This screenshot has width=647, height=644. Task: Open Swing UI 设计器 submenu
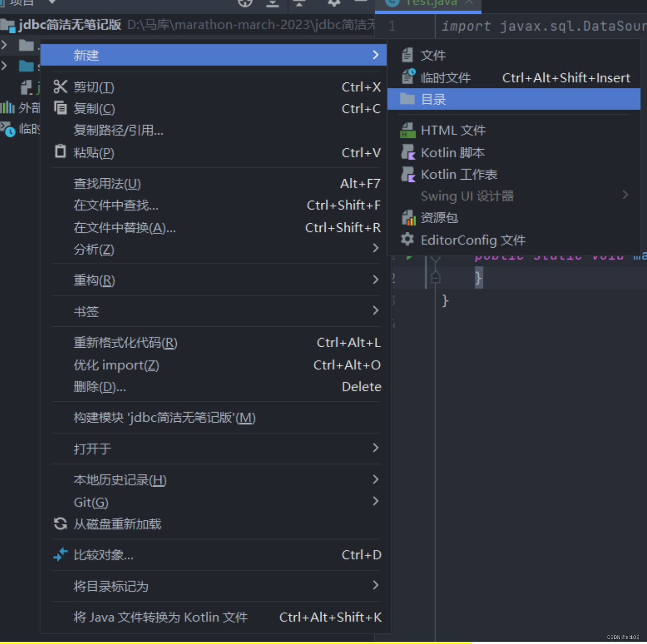514,196
